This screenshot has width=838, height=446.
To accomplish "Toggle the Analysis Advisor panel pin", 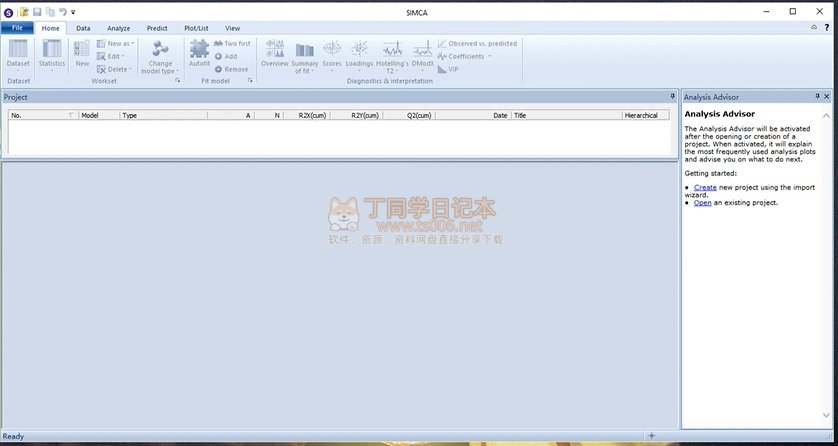I will pyautogui.click(x=817, y=97).
